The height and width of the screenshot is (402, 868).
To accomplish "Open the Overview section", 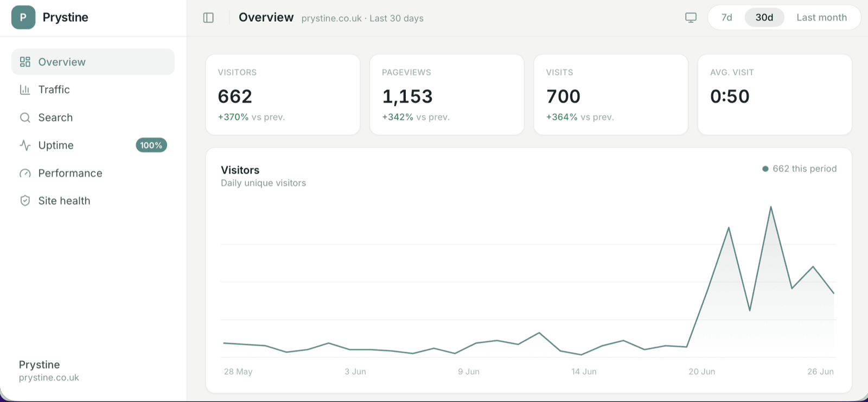I will [x=93, y=62].
